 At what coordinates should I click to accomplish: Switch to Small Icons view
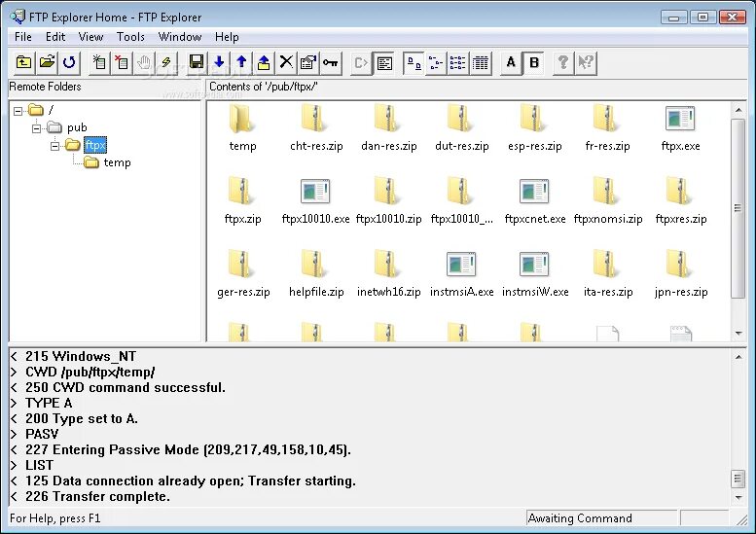[x=436, y=62]
